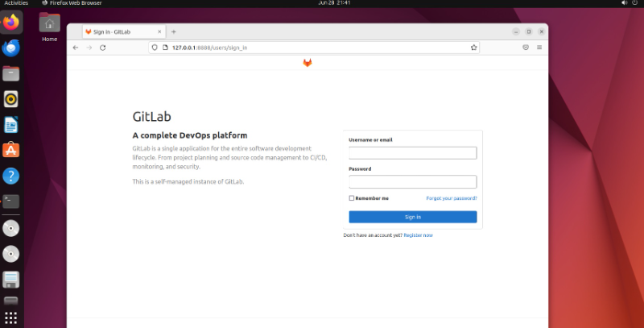Image resolution: width=644 pixels, height=328 pixels.
Task: Go back with the browser back arrow
Action: pos(76,48)
